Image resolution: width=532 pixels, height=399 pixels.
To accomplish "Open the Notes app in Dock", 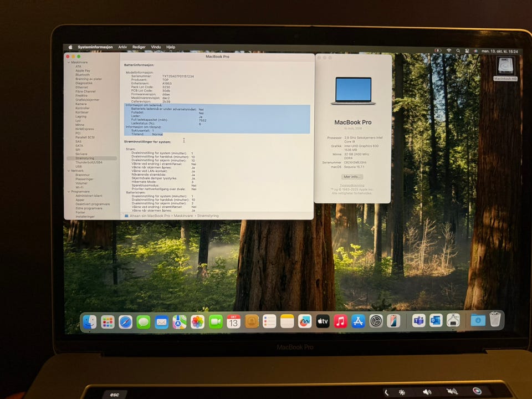I will [x=287, y=321].
